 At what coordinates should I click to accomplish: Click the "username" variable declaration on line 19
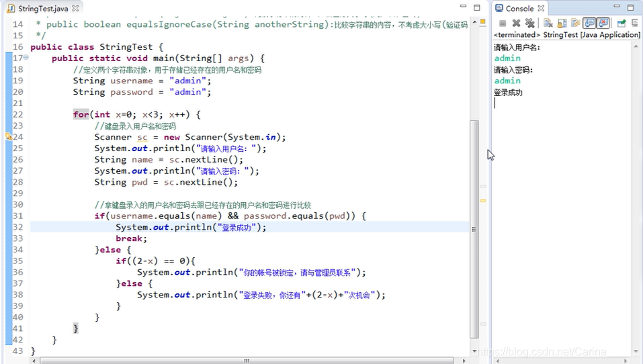[x=131, y=81]
